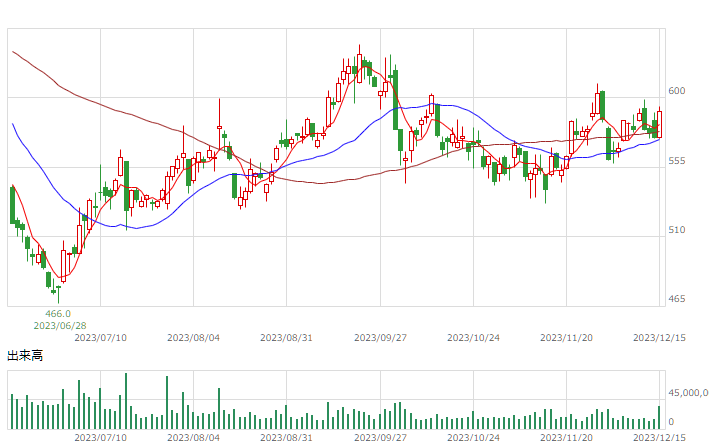Click the tallest volume bar in July
709x441 pixels.
coord(126,401)
